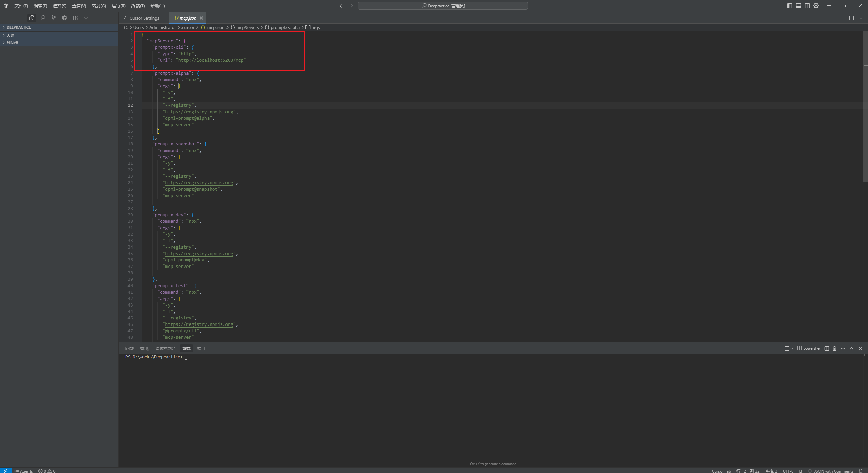Open editor more actions ellipsis
This screenshot has height=473, width=868.
click(860, 18)
